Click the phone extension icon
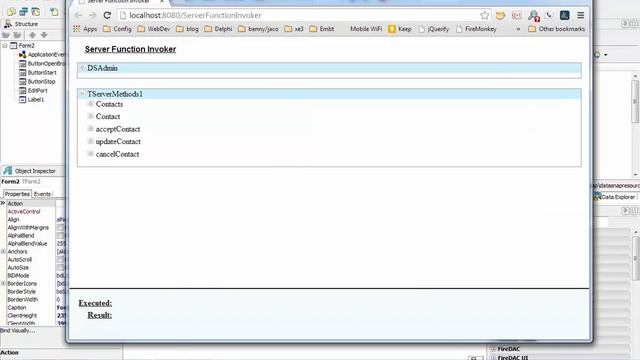Image resolution: width=640 pixels, height=360 pixels. pos(549,15)
